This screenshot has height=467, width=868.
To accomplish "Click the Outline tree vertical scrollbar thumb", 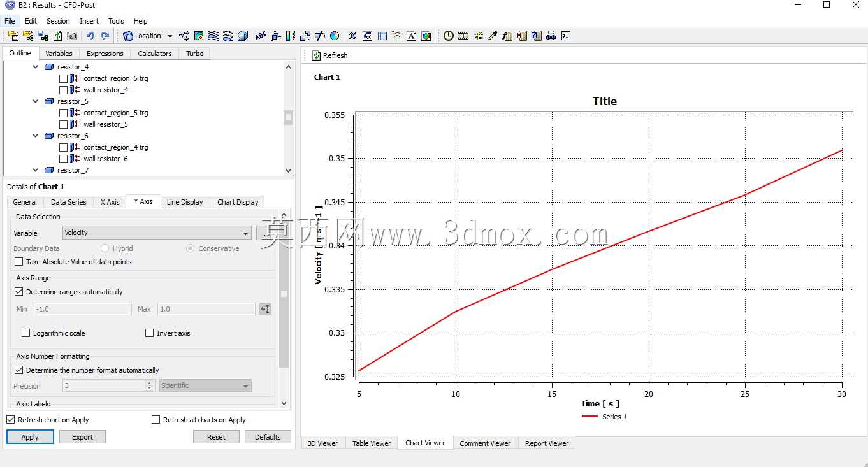I will [289, 117].
